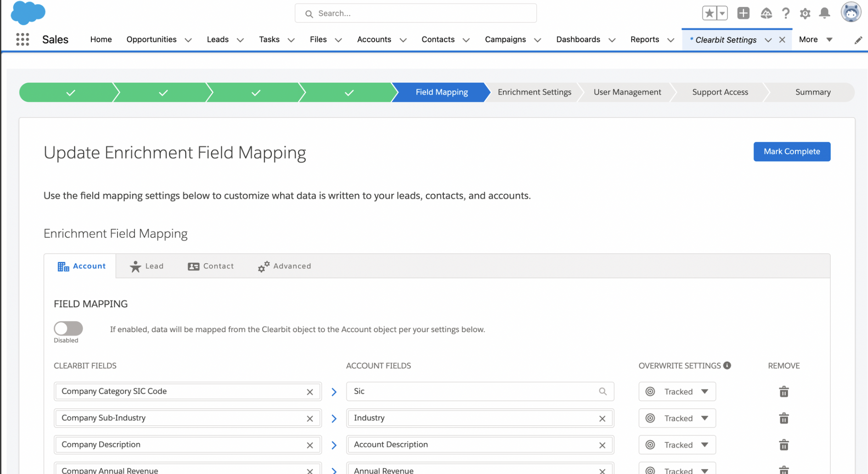The width and height of the screenshot is (868, 474).
Task: Open the Favorites star icon
Action: point(709,13)
